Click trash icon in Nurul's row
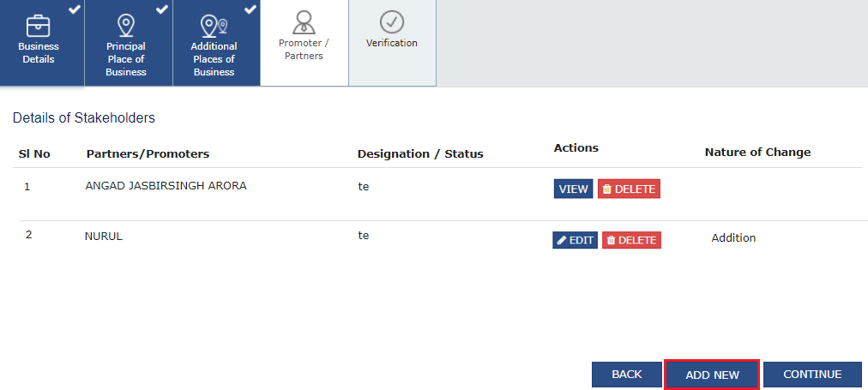Viewport: 868px width, 390px height. (x=611, y=241)
